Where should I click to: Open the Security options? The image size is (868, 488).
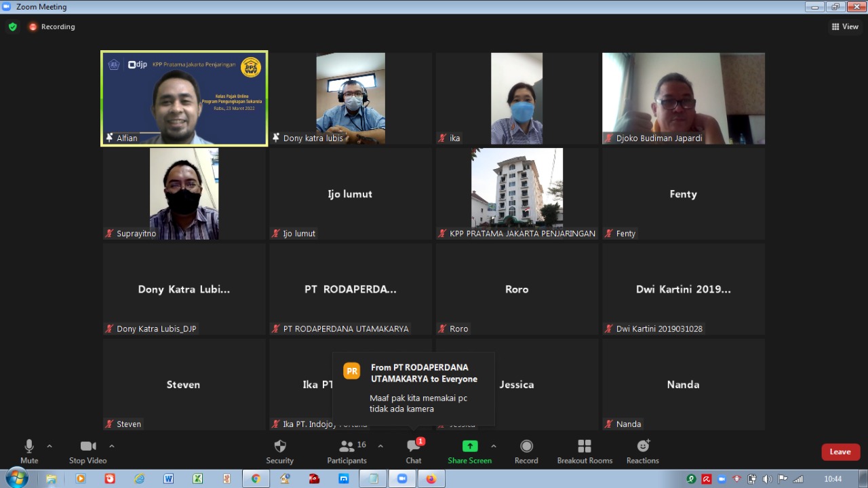point(279,450)
